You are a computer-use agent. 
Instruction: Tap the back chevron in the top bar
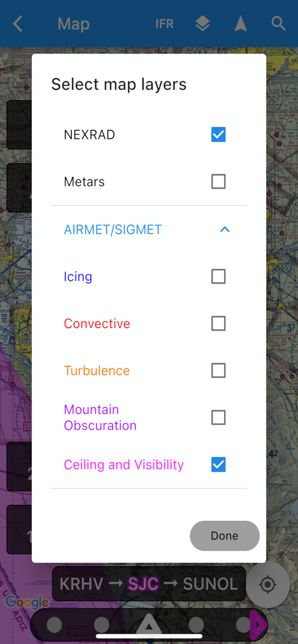(17, 24)
